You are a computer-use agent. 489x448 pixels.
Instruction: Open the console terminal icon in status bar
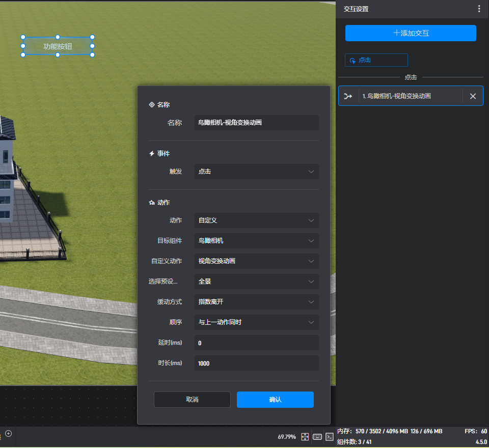pos(330,437)
